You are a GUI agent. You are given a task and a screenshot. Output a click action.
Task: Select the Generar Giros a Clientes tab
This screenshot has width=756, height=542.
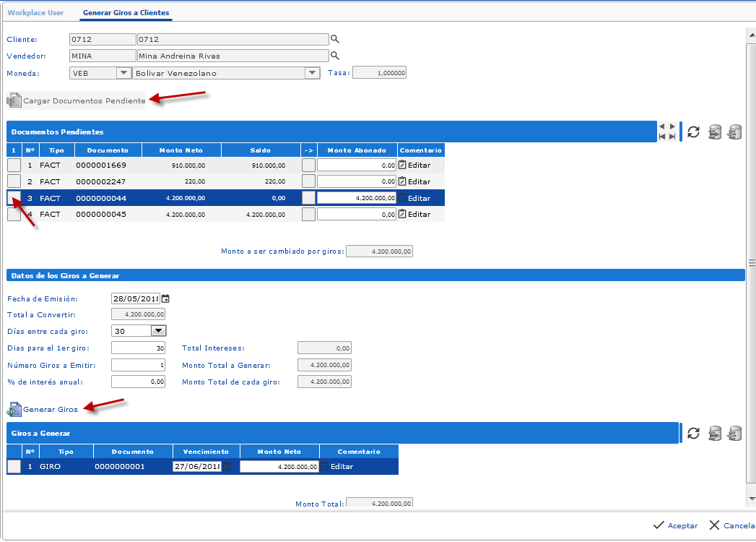126,13
